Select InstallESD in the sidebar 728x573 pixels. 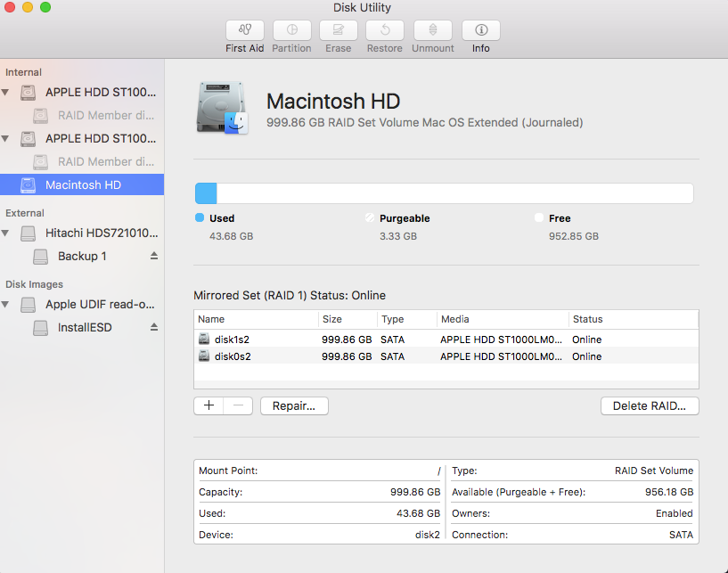coord(85,328)
